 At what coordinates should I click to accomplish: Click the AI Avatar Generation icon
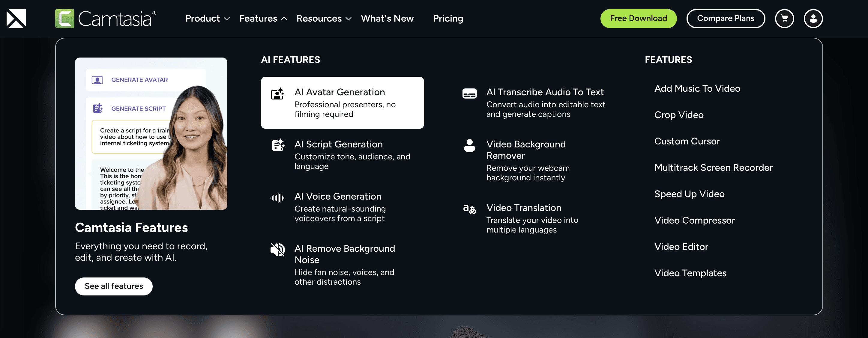[278, 94]
